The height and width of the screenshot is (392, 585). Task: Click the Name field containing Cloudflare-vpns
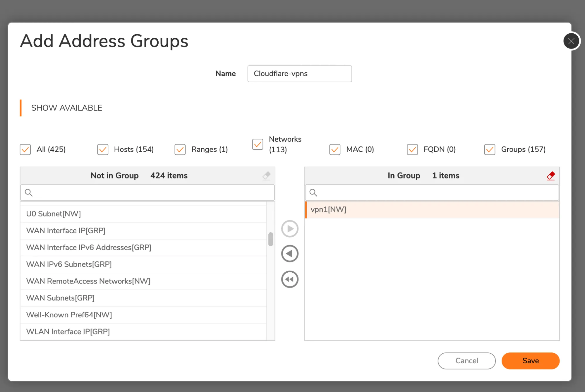point(299,74)
